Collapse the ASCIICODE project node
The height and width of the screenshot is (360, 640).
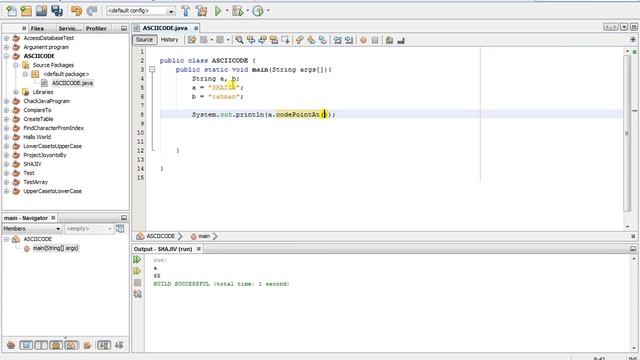(7, 56)
